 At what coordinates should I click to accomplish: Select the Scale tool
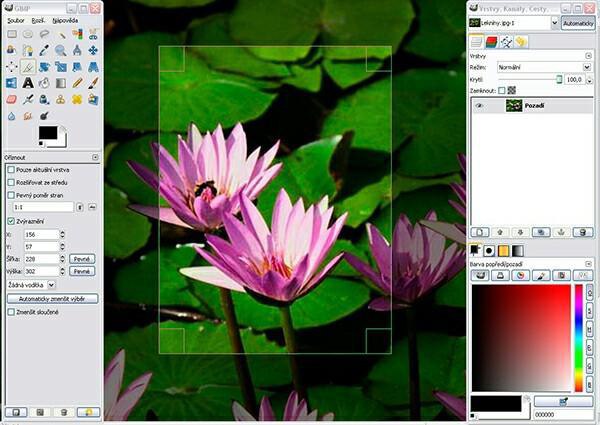tap(61, 67)
